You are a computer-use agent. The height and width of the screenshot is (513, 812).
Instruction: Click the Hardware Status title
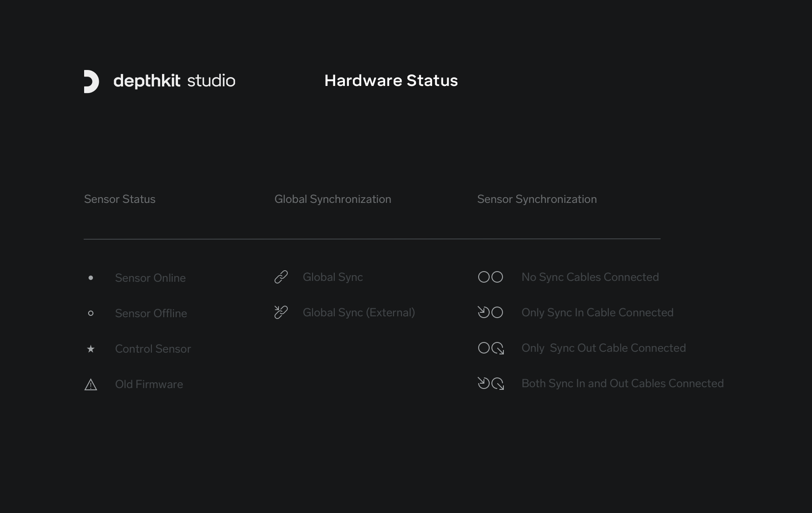(x=391, y=81)
